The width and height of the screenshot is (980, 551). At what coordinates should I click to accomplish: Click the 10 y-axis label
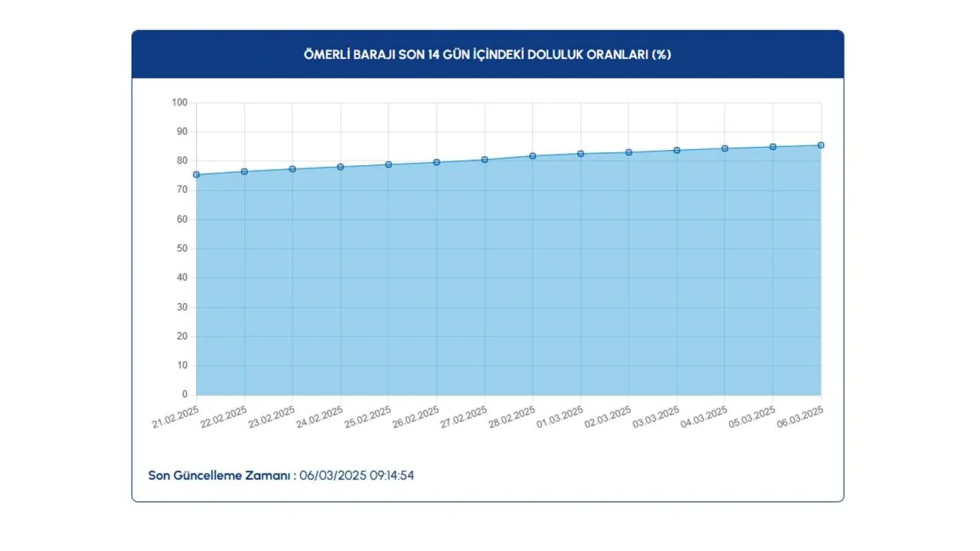[x=182, y=365]
